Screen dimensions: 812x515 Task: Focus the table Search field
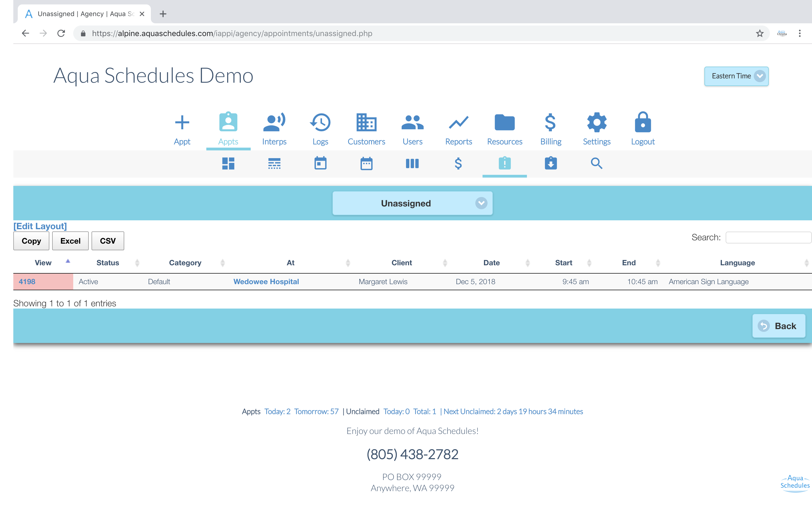[x=768, y=238]
